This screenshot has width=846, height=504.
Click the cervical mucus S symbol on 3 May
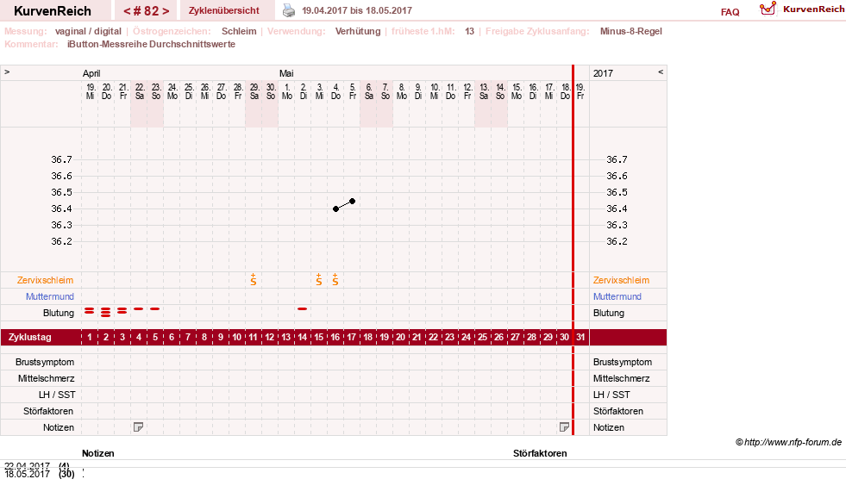(319, 279)
